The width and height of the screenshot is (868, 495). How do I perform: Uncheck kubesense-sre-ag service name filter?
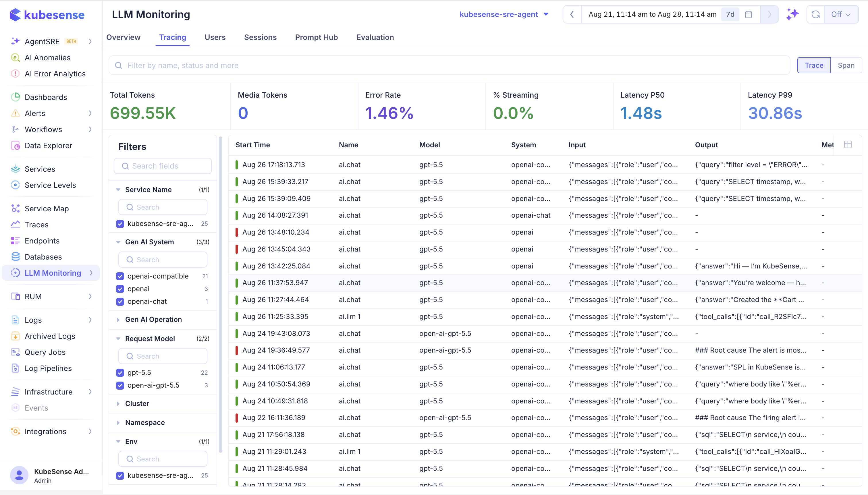[120, 224]
